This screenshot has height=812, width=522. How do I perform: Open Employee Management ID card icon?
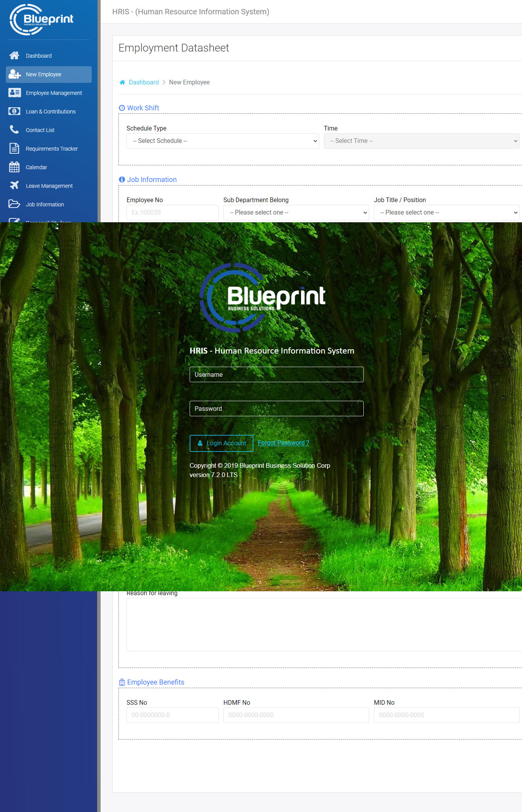pos(14,93)
